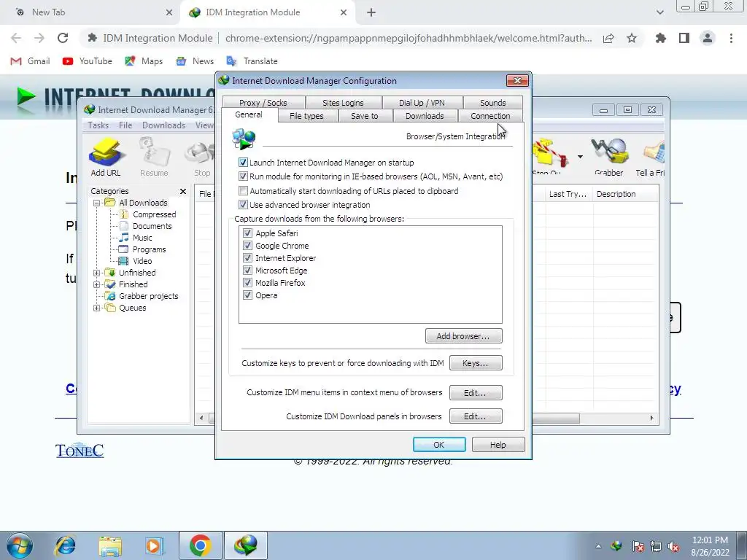Click Edit... for IDM Download panels
The image size is (747, 560).
point(476,416)
